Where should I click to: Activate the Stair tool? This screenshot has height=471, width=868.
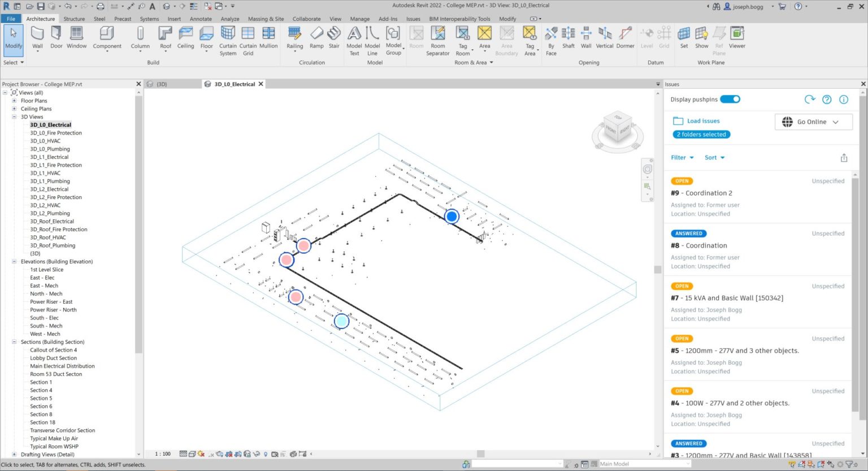[x=334, y=38]
